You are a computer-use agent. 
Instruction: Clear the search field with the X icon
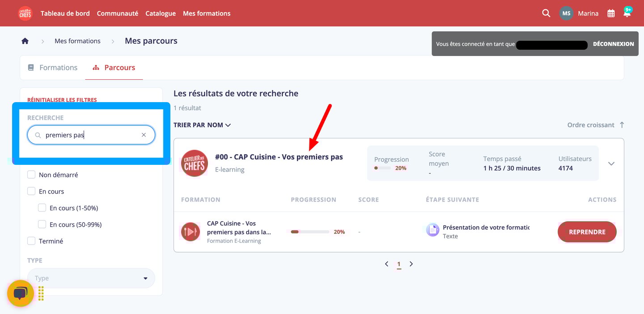144,134
